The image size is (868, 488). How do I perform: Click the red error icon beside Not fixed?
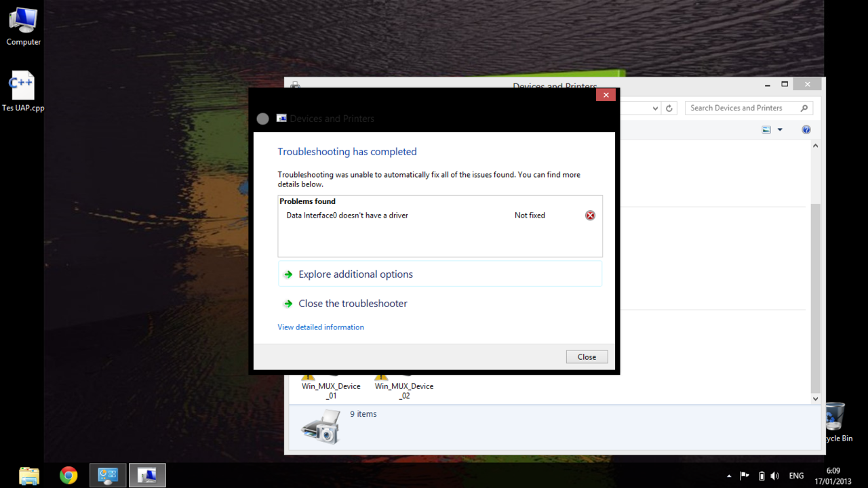pyautogui.click(x=590, y=216)
